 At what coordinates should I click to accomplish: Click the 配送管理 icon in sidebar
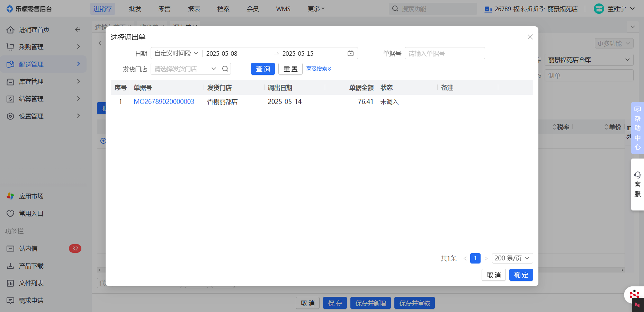tap(10, 64)
